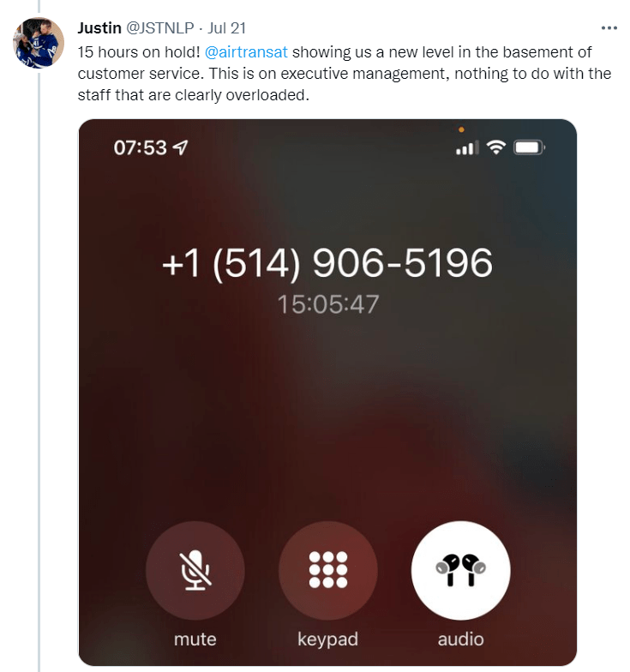This screenshot has width=630, height=672.
Task: Open the @airtransat mention link
Action: 246,52
